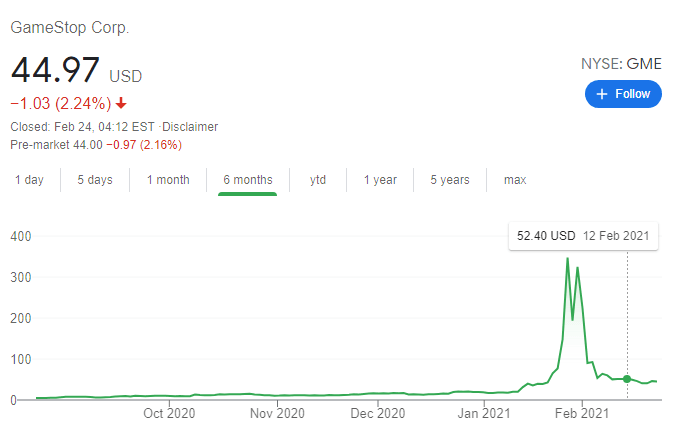Open the Disclaimer link
Image resolution: width=686 pixels, height=437 pixels.
190,127
